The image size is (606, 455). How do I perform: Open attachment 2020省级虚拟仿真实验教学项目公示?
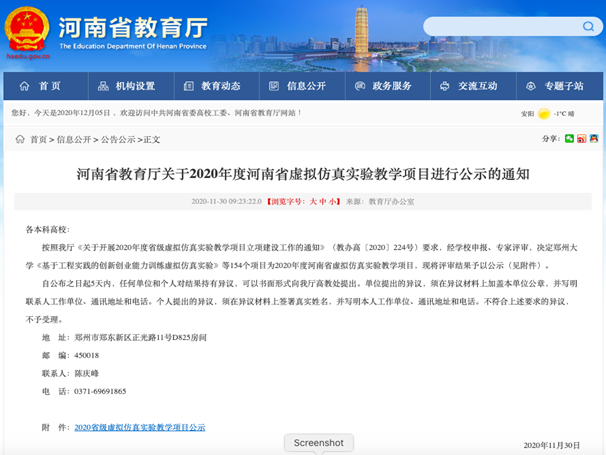coord(139,427)
